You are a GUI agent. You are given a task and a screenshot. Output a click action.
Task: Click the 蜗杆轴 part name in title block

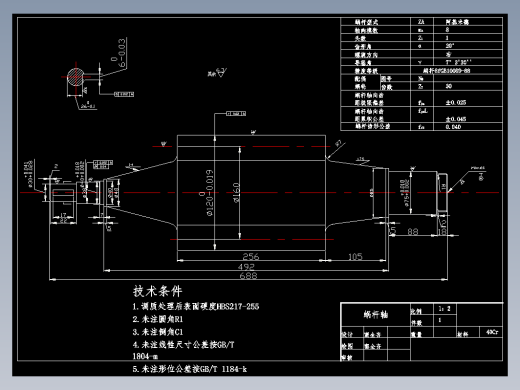[x=376, y=314]
